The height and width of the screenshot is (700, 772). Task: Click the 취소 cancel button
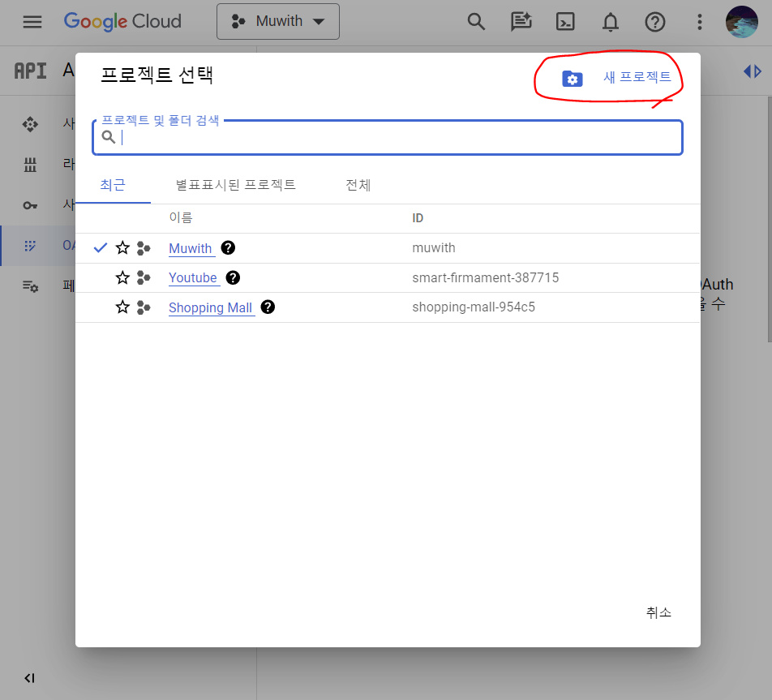658,612
